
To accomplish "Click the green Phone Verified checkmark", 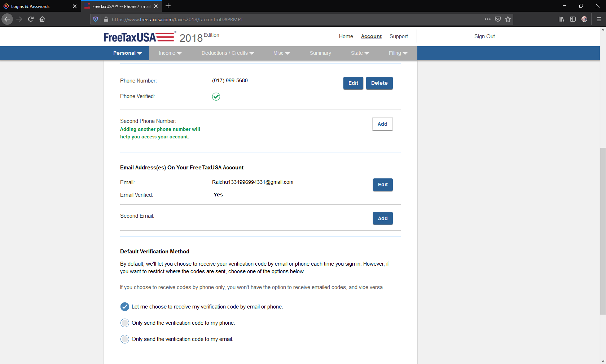I will click(x=216, y=97).
